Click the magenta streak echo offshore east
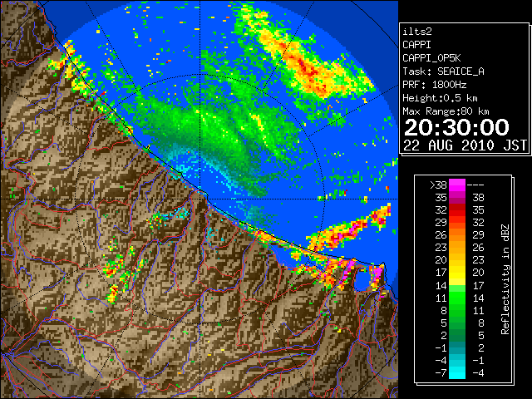The image size is (532, 399). coord(349,229)
